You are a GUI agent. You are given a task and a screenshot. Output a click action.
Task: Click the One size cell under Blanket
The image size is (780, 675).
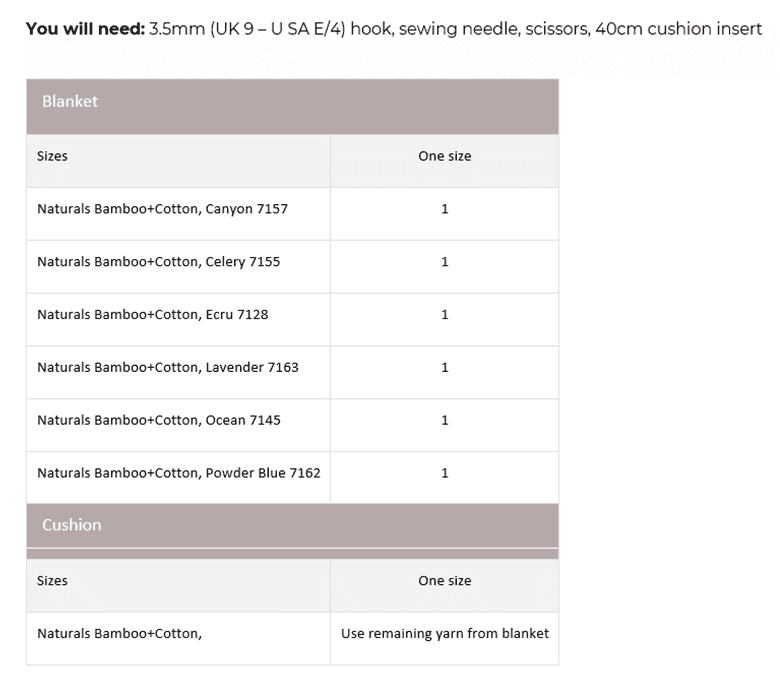point(444,156)
